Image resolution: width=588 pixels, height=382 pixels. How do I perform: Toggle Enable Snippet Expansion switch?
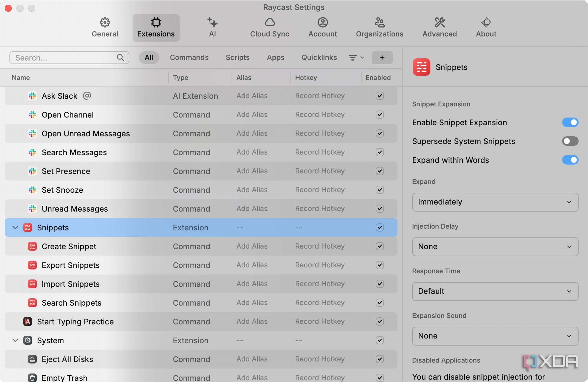click(570, 122)
